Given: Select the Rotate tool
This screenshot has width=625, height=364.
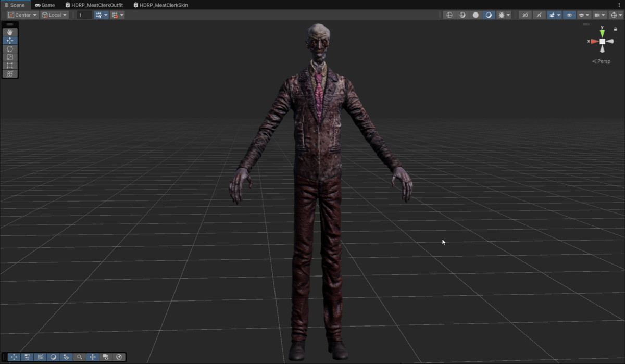Looking at the screenshot, I should pos(10,49).
